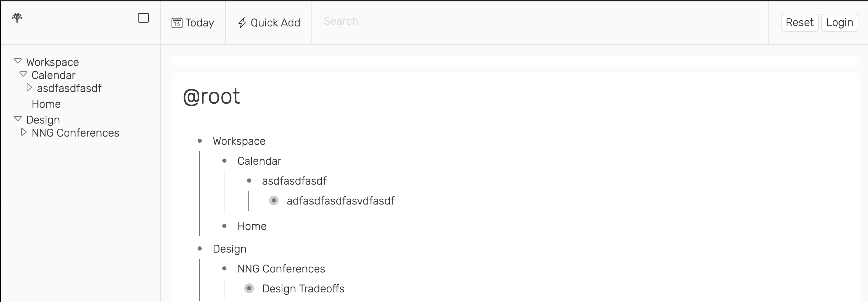Collapse the Design node in sidebar

click(18, 119)
